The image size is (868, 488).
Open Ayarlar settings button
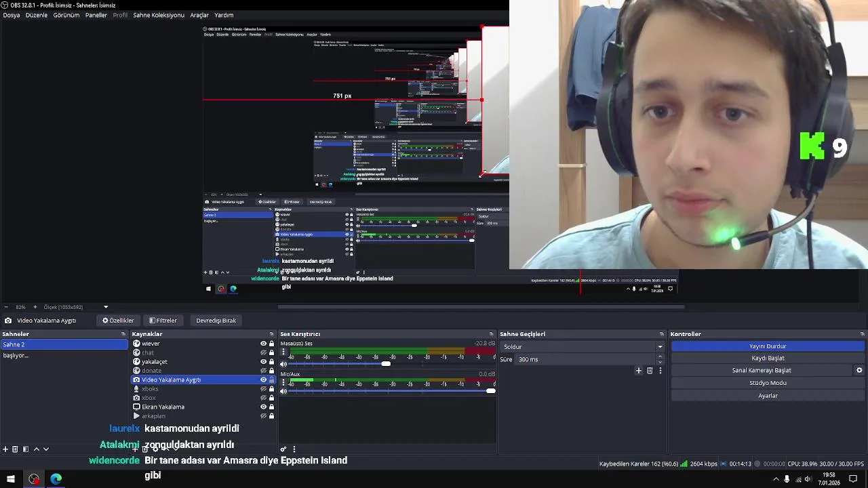[768, 396]
